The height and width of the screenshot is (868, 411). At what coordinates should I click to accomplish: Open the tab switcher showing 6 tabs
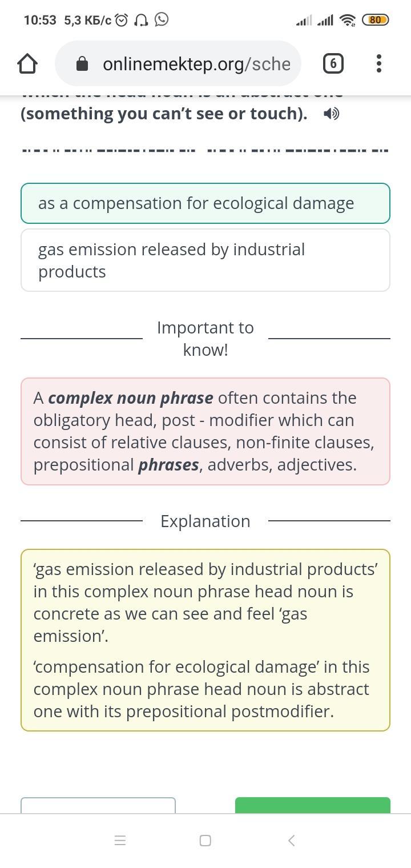tap(333, 63)
